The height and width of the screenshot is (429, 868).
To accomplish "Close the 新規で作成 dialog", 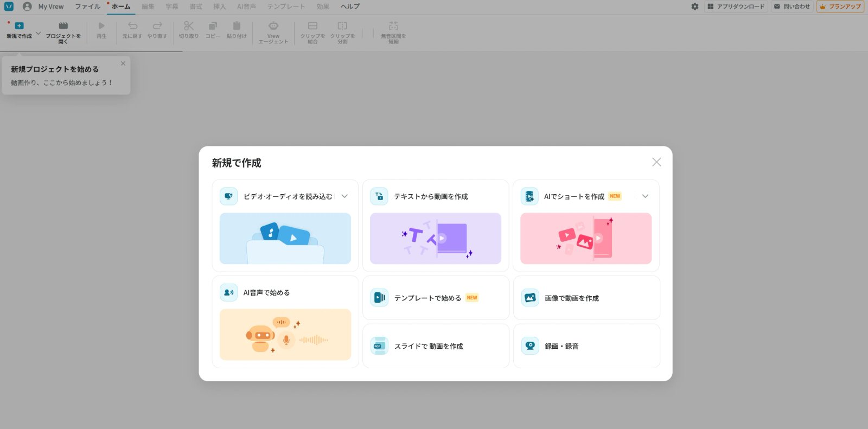I will point(656,162).
